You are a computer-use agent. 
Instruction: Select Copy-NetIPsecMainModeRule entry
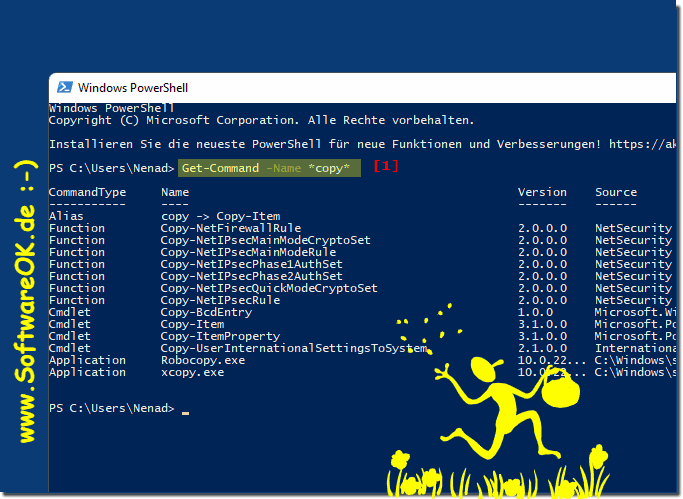click(x=248, y=252)
